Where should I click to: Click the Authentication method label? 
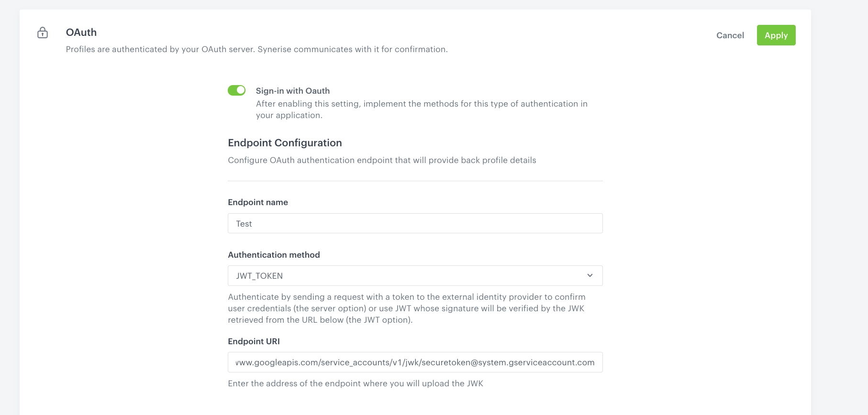[x=274, y=254]
